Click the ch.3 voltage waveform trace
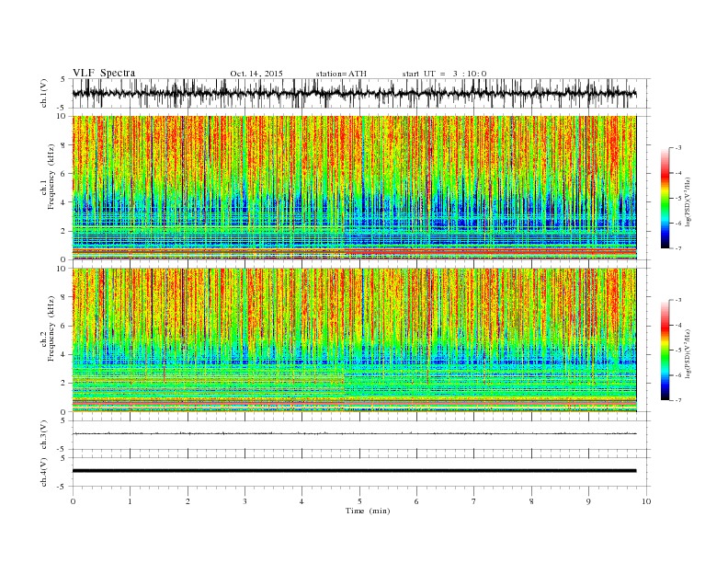This screenshot has width=728, height=563. tap(355, 433)
